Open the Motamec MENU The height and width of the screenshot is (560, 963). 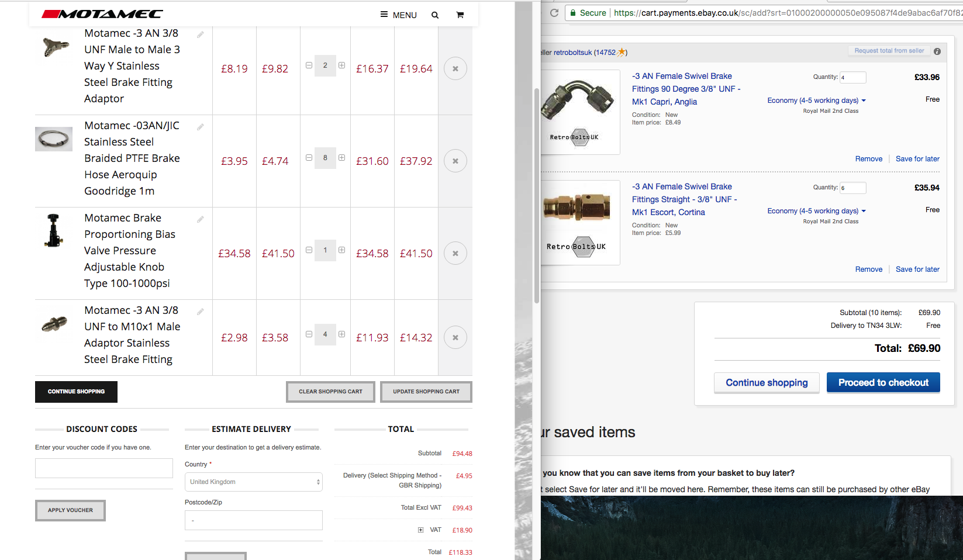pos(399,15)
